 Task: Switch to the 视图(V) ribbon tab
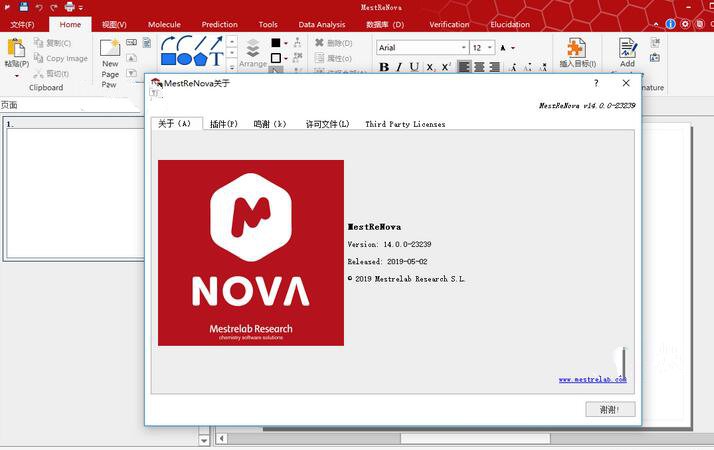coord(114,25)
